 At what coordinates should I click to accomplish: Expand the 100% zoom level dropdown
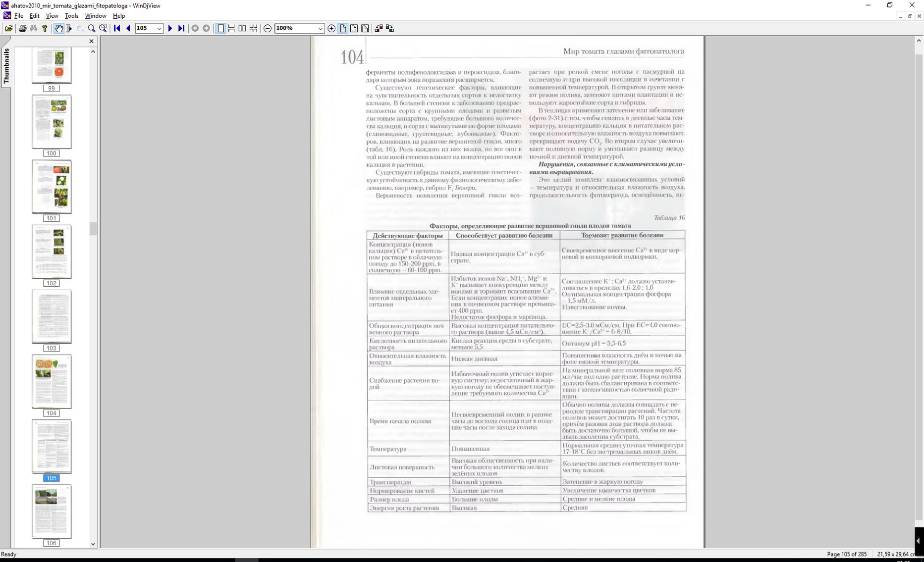(320, 29)
